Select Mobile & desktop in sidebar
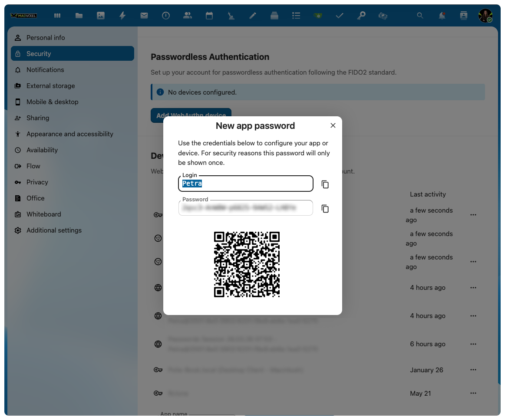Image resolution: width=505 pixels, height=420 pixels. (52, 102)
